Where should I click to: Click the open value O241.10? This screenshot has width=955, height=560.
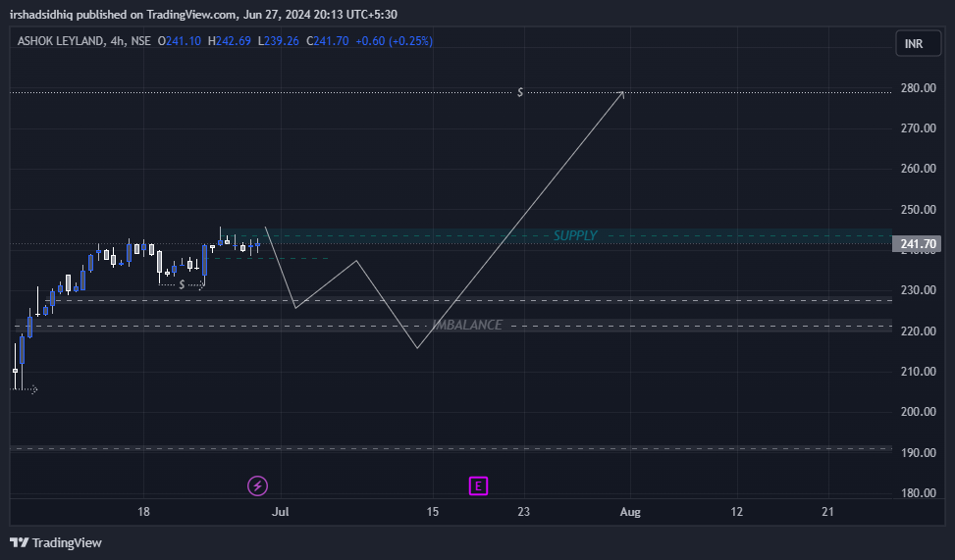pyautogui.click(x=179, y=41)
